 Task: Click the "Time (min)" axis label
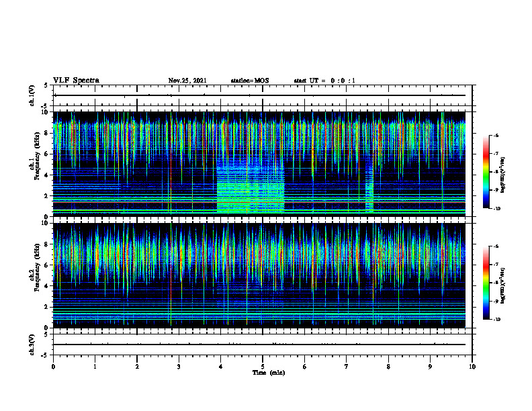tap(269, 373)
